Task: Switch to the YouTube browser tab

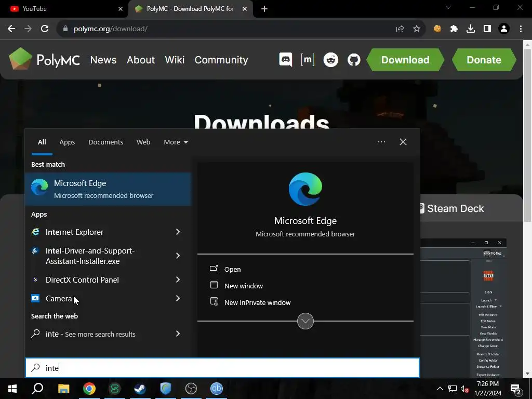Action: pos(64,9)
